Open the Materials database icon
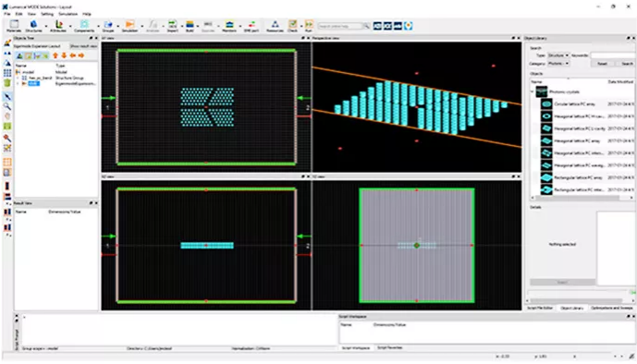 coord(14,26)
